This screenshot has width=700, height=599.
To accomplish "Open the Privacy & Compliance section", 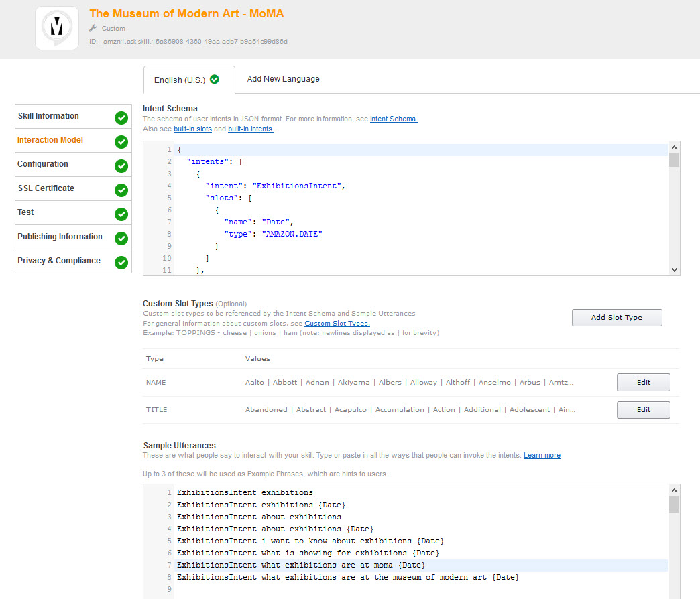I will click(x=73, y=261).
